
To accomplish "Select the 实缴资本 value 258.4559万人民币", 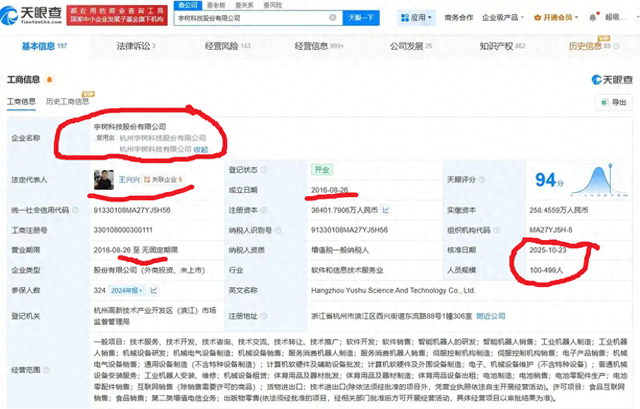I will [559, 210].
